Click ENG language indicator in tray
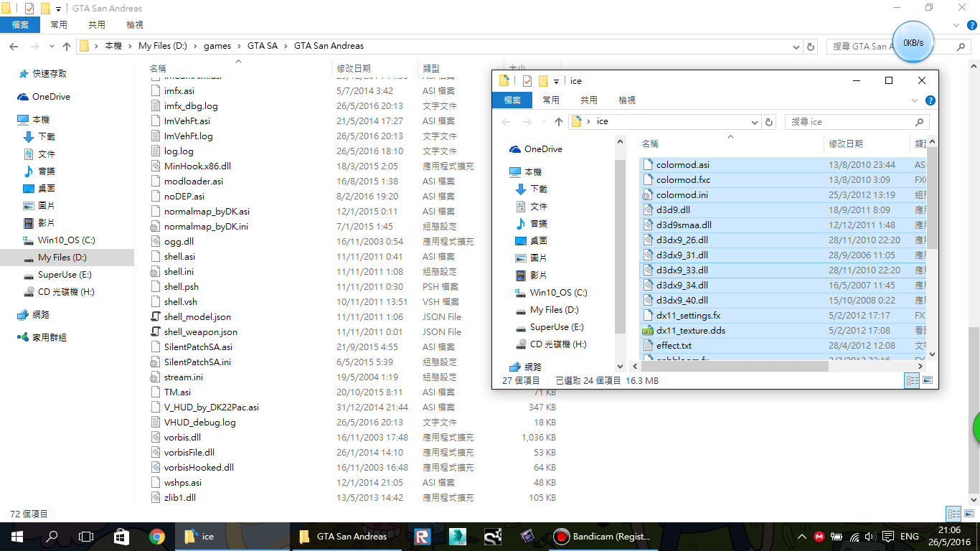 (x=910, y=537)
